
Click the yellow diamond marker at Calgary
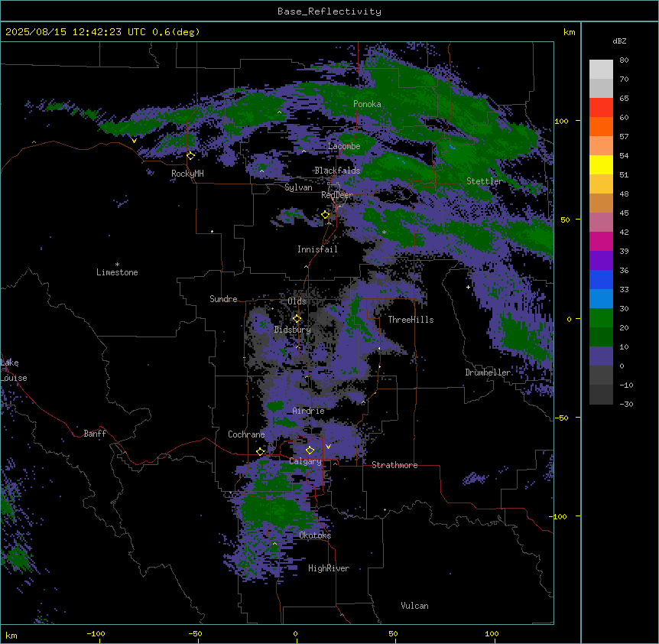[310, 450]
